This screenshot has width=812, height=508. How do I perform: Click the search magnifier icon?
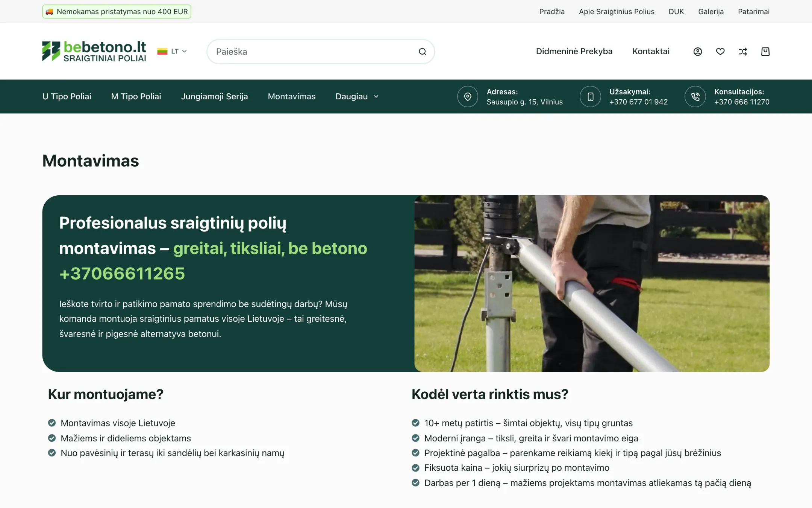[x=423, y=52]
